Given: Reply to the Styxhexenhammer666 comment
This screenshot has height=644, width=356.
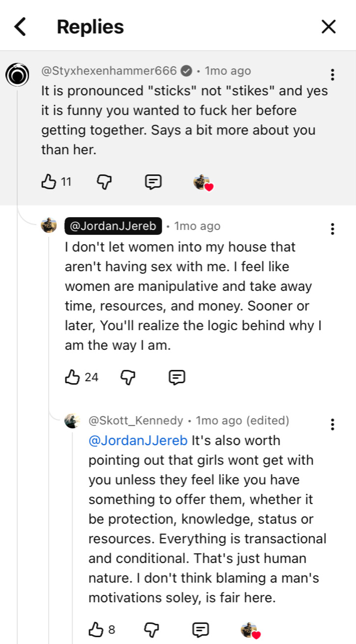Looking at the screenshot, I should (x=153, y=182).
